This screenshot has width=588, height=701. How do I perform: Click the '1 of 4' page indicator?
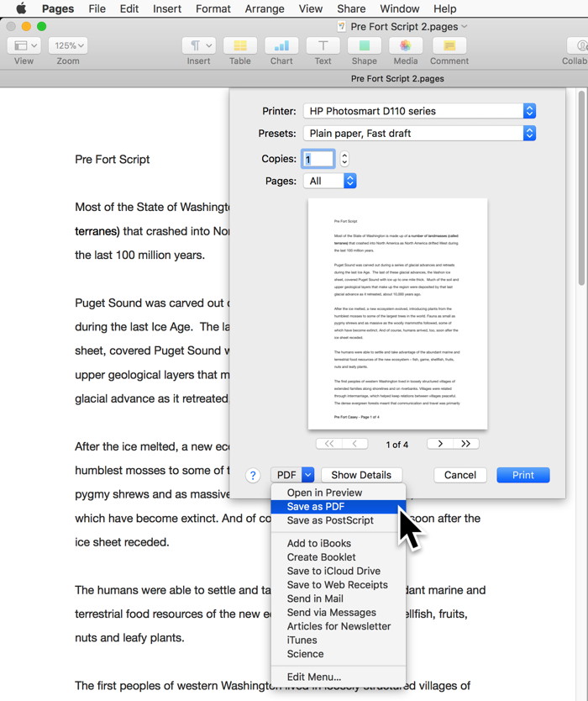point(397,445)
